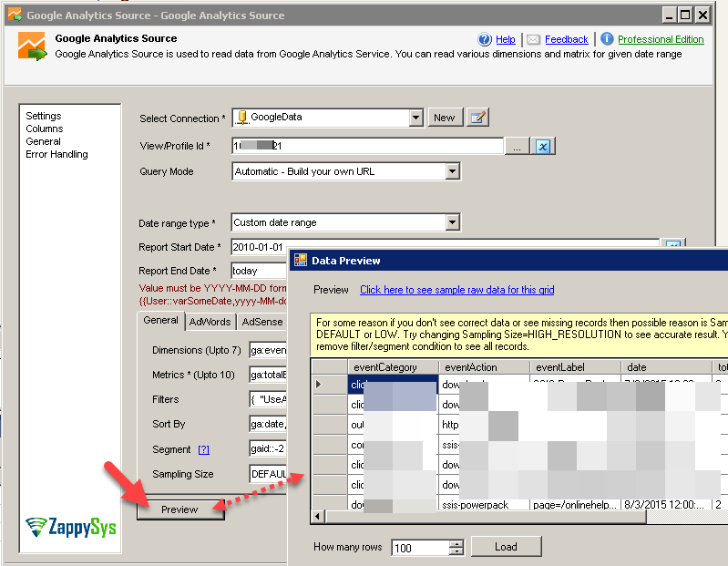
Task: Open the Segment [?] help link
Action: [x=203, y=450]
